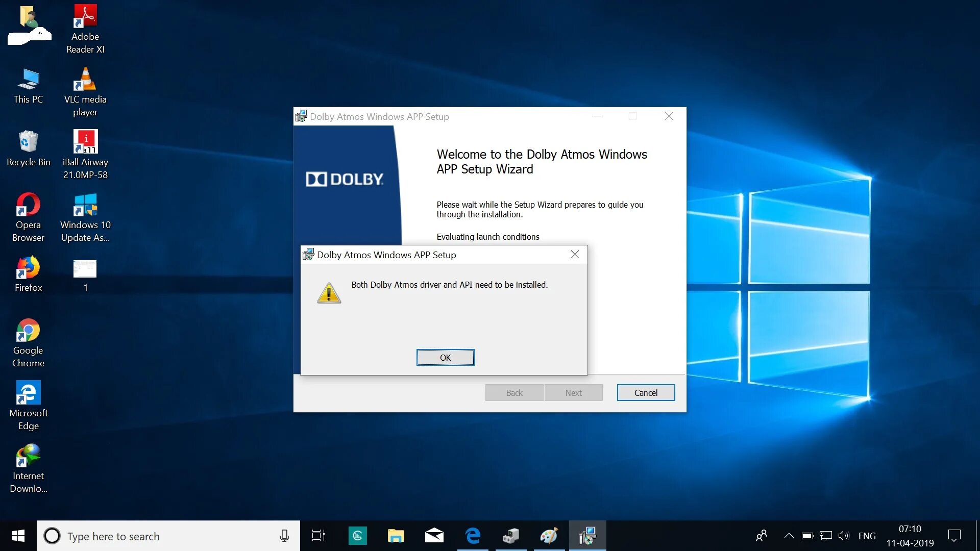This screenshot has height=551, width=980.
Task: Click the Windows Start button
Action: (x=18, y=536)
